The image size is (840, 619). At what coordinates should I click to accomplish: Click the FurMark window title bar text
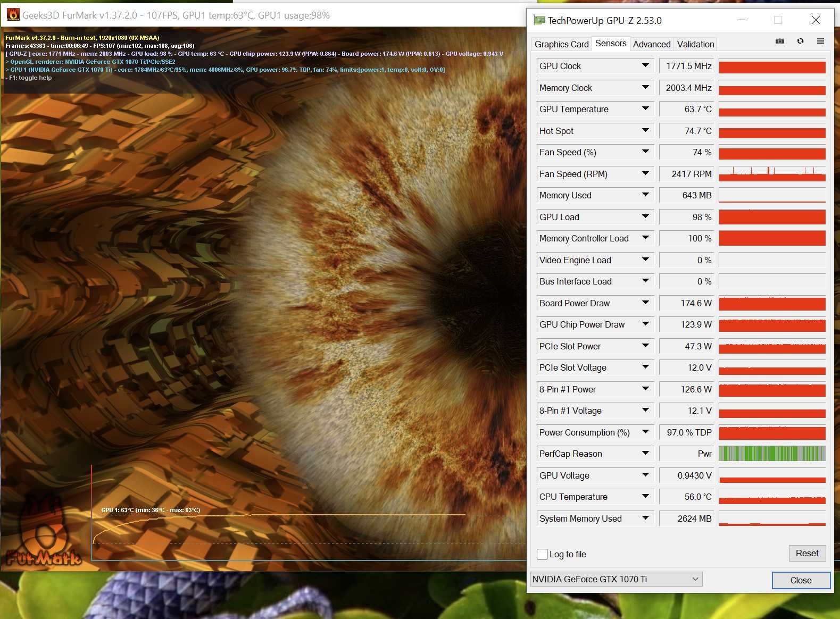[176, 15]
